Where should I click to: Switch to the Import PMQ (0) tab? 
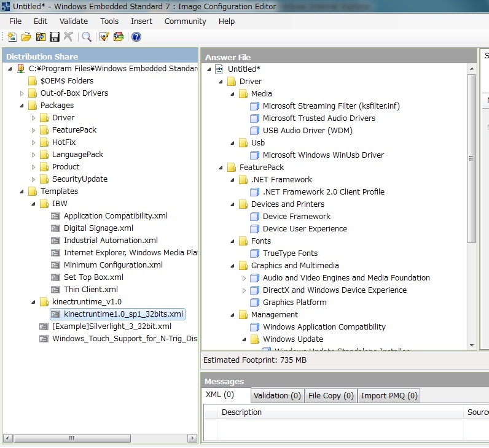pyautogui.click(x=389, y=396)
